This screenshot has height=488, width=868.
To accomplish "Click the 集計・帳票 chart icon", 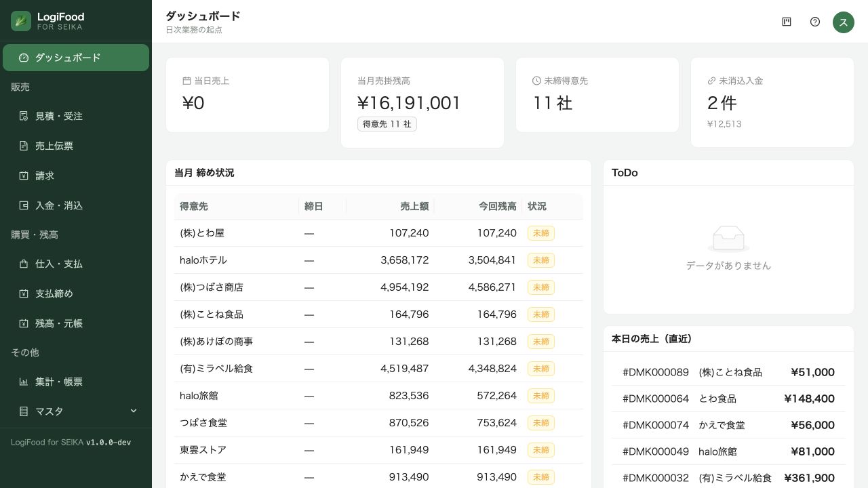I will (24, 382).
